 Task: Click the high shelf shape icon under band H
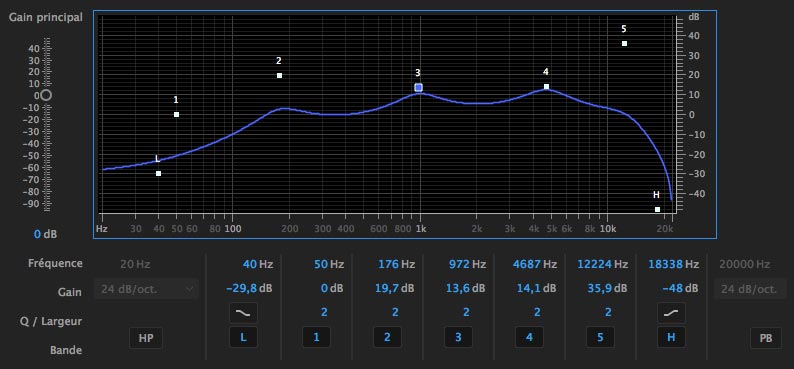coord(671,313)
